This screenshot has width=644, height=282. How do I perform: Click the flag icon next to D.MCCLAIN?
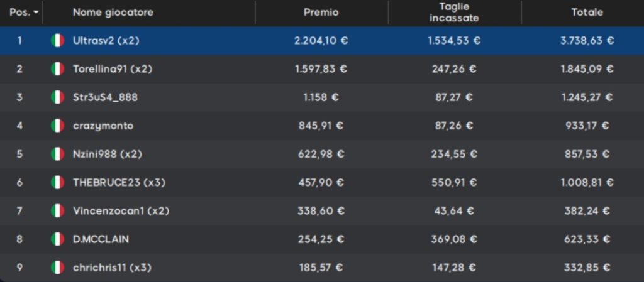[57, 239]
